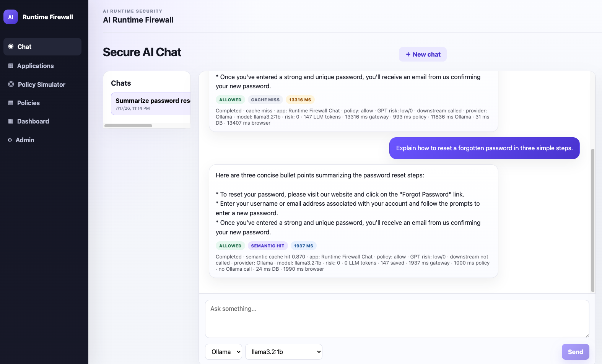Open the Ollama provider dropdown
Viewport: 602px width, 364px height.
tap(224, 352)
